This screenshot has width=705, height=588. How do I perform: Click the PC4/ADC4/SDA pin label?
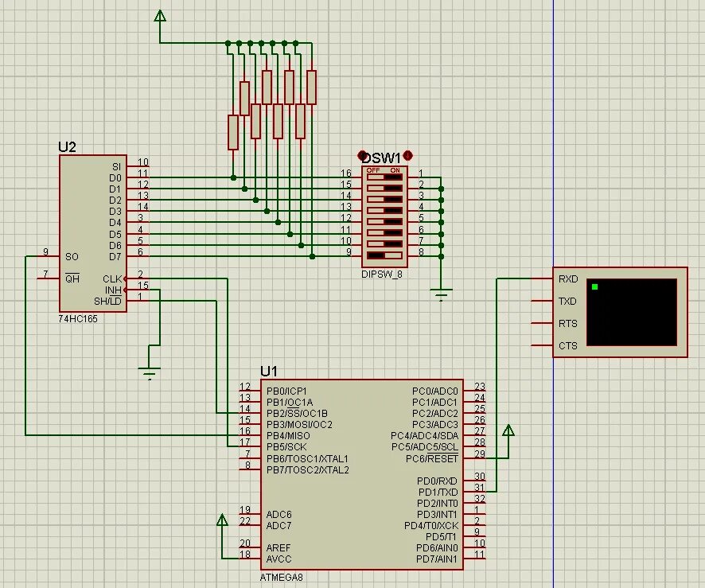424,436
